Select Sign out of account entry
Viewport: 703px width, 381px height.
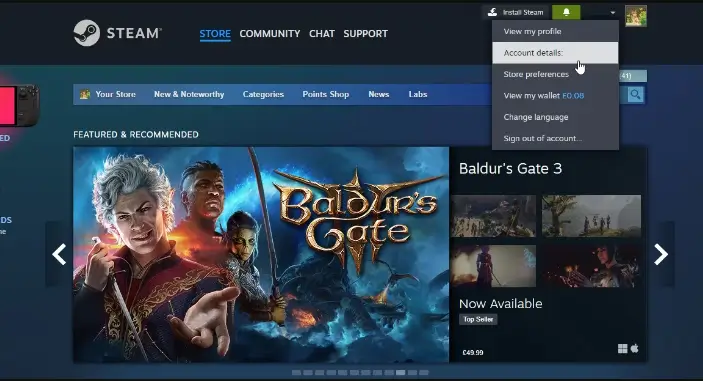tap(555, 139)
